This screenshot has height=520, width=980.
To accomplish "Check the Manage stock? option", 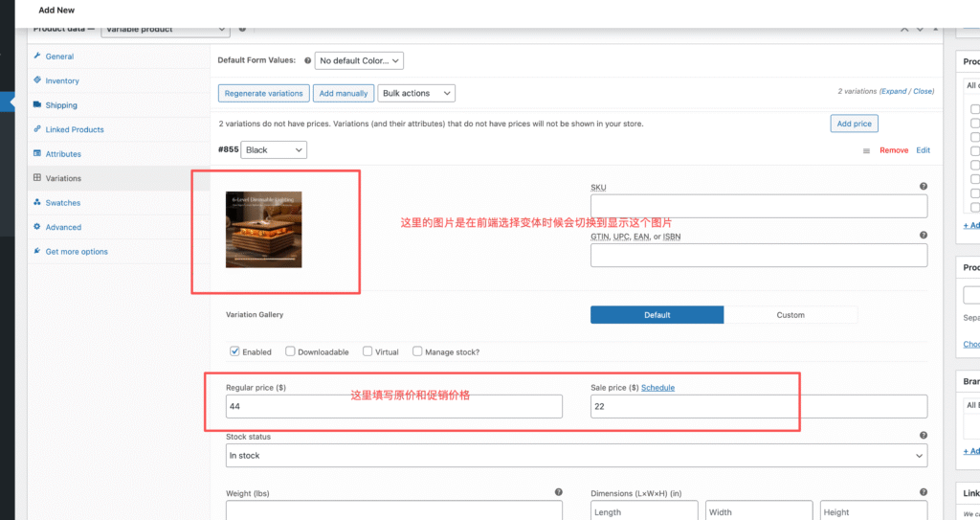I will click(417, 351).
